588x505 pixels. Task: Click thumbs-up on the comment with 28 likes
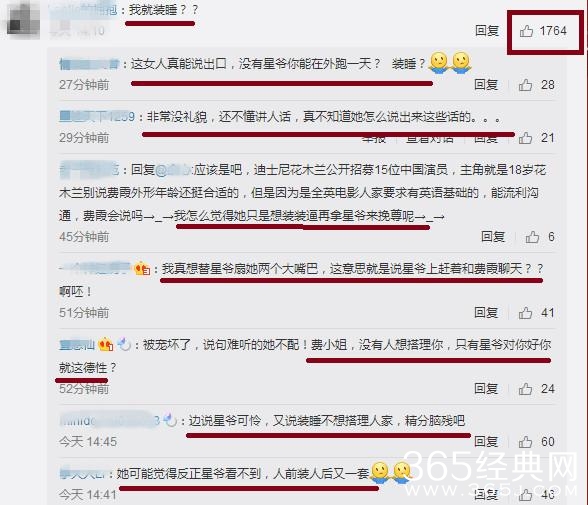coord(525,85)
